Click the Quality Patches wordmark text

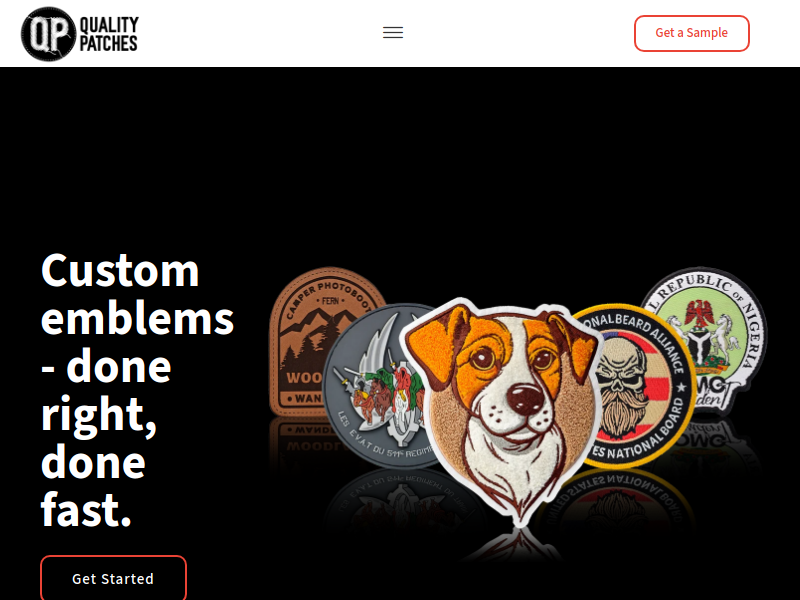click(x=109, y=34)
